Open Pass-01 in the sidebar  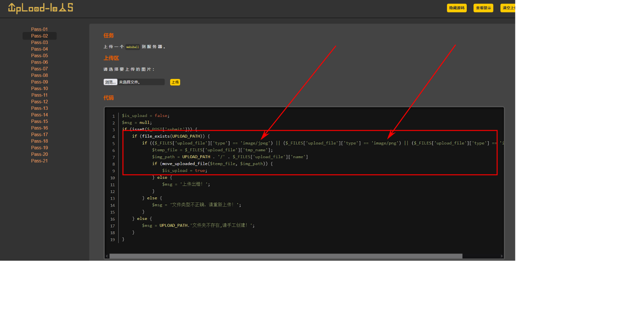tap(39, 29)
